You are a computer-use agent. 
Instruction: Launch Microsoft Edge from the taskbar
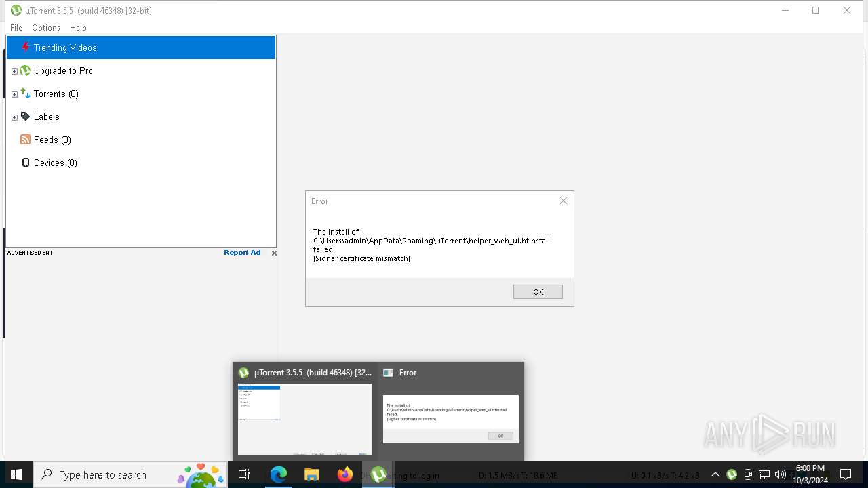point(279,474)
